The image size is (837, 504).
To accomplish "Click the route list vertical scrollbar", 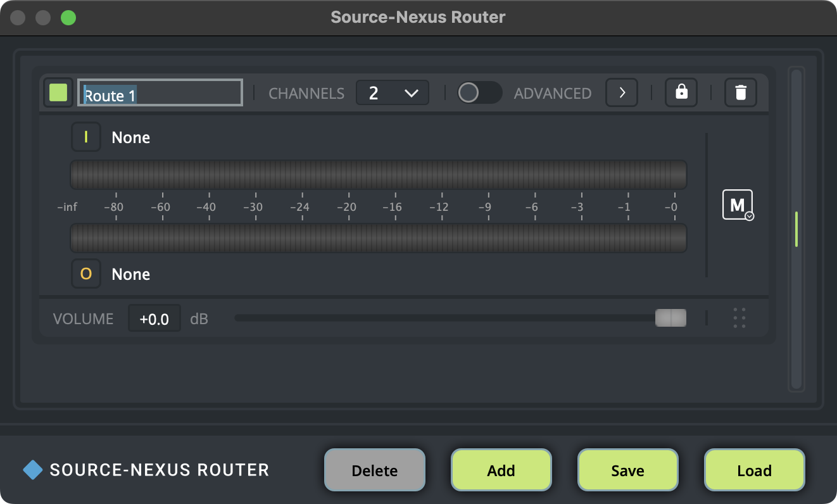I will coord(796,229).
